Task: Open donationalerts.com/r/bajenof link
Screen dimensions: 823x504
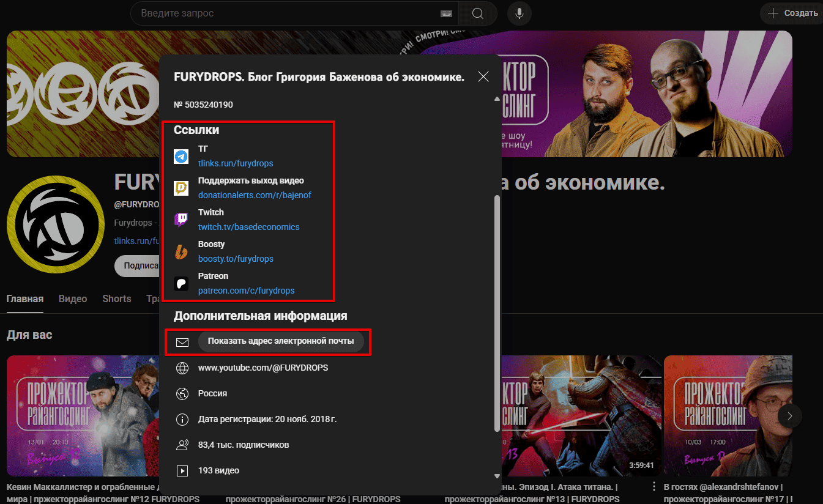Action: pos(255,195)
